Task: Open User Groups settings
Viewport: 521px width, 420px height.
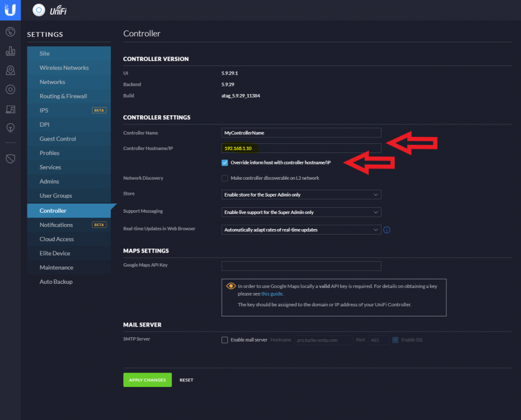Action: tap(69, 196)
